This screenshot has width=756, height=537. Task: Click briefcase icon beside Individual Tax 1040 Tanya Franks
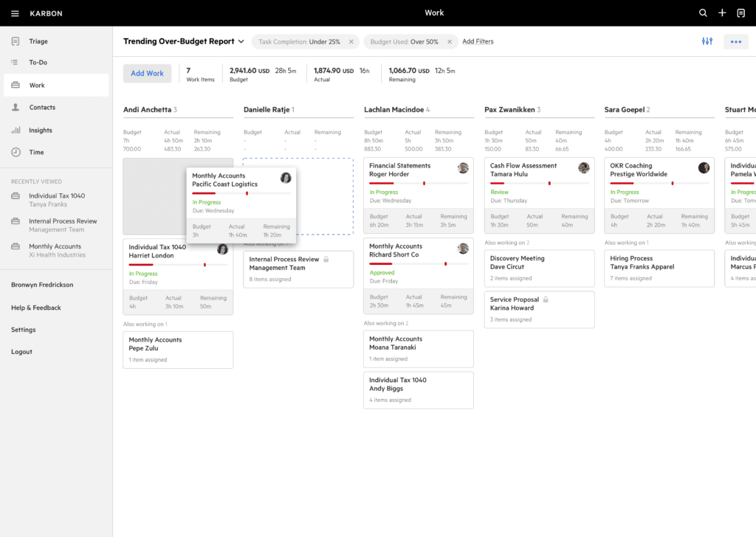pyautogui.click(x=16, y=196)
